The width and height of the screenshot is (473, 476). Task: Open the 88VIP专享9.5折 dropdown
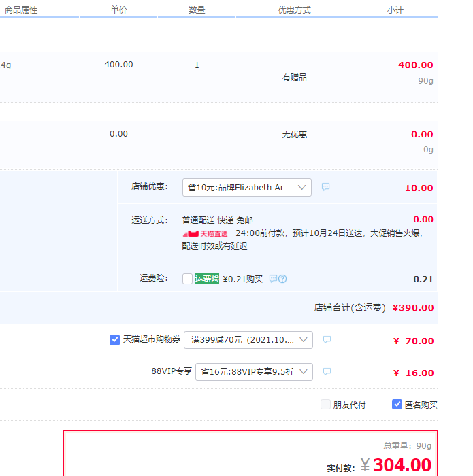pos(254,371)
